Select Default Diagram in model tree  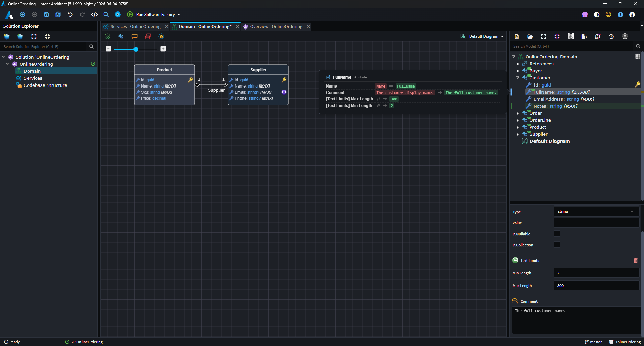(x=549, y=141)
